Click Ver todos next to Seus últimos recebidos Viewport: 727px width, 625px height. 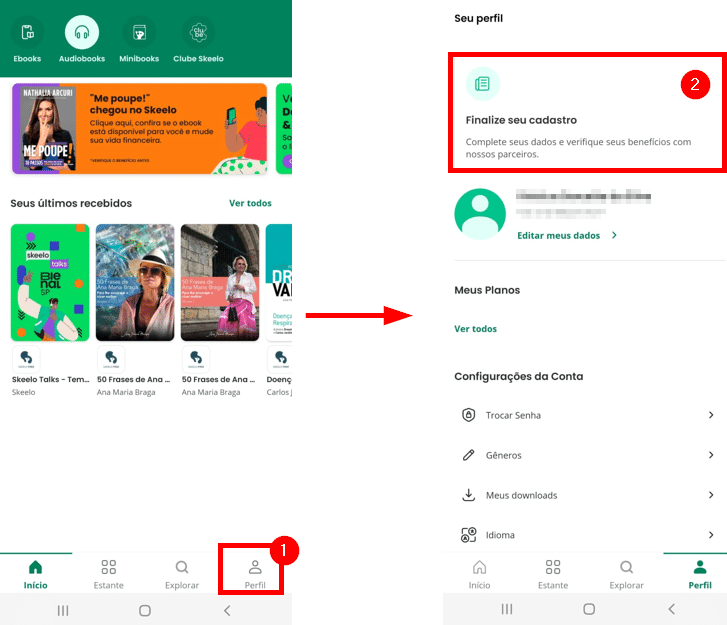tap(250, 203)
